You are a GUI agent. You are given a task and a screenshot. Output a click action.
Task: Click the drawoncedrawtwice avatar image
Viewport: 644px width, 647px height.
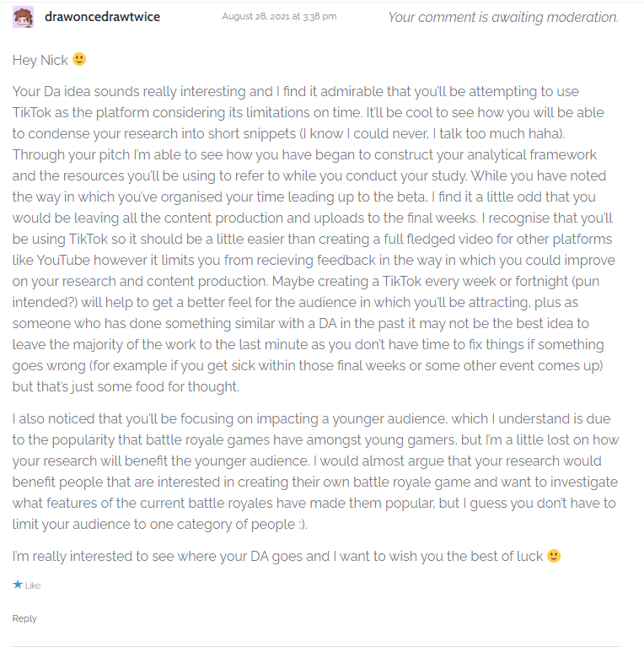23,17
